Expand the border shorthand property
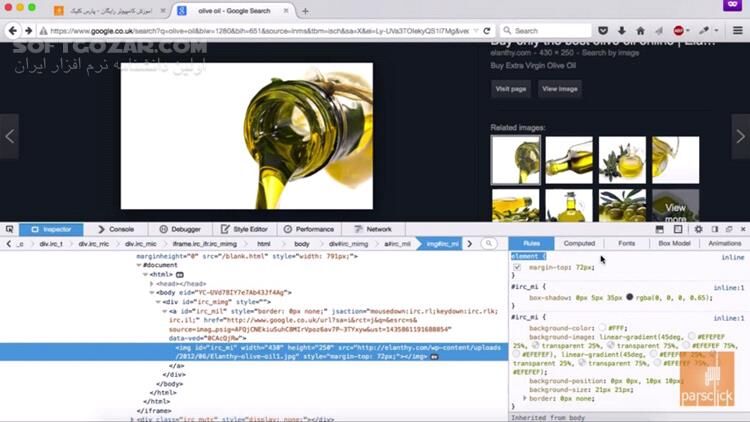Image resolution: width=750 pixels, height=422 pixels. coord(526,398)
